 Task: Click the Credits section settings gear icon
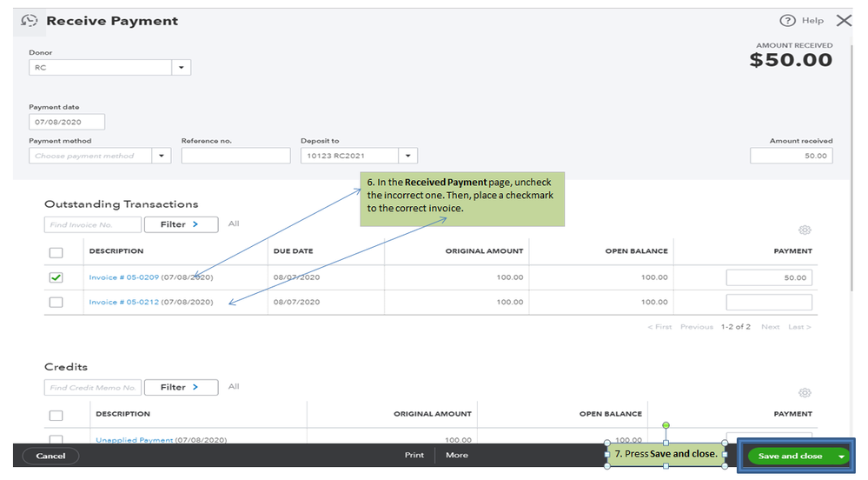(805, 393)
